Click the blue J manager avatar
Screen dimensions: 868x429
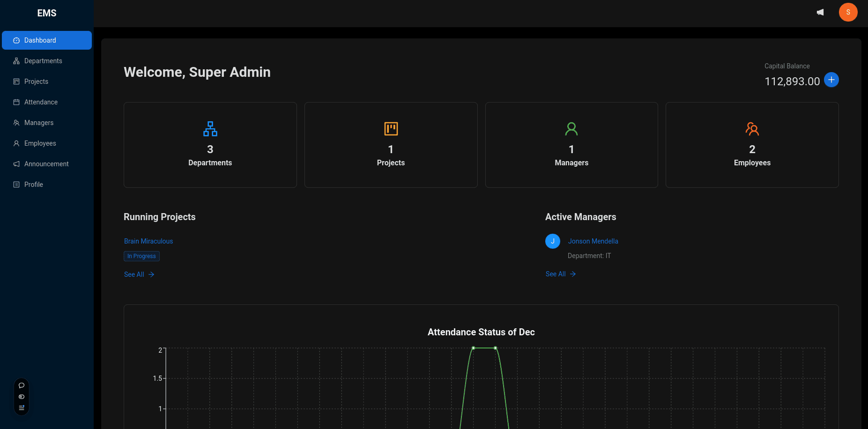(553, 241)
